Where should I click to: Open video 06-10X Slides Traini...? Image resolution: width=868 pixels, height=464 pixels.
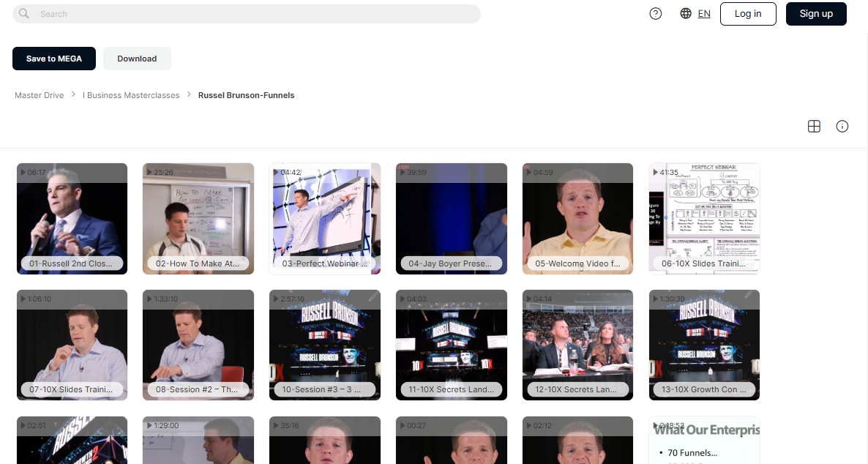coord(704,219)
